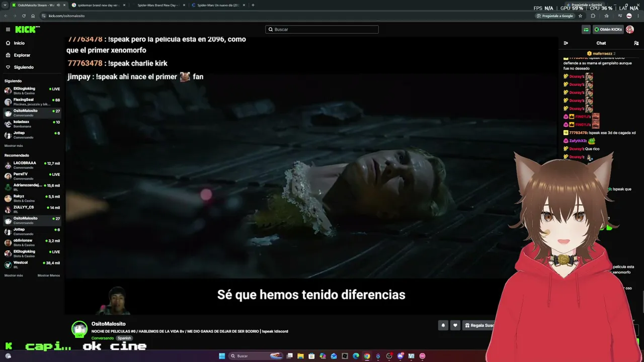Screen dimensions: 644x362
Task: Open the LACOBRAAA recommended channel
Action: pyautogui.click(x=32, y=165)
